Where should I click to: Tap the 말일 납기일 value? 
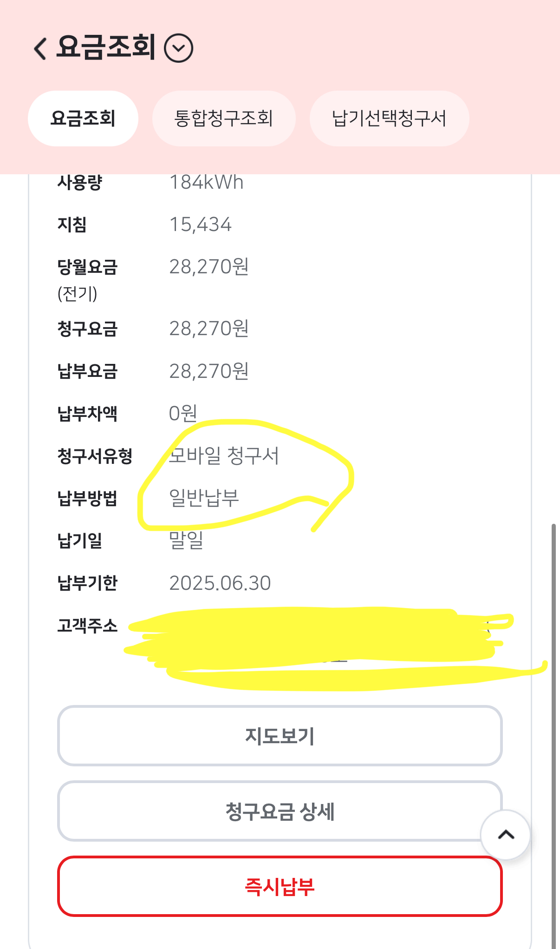186,540
